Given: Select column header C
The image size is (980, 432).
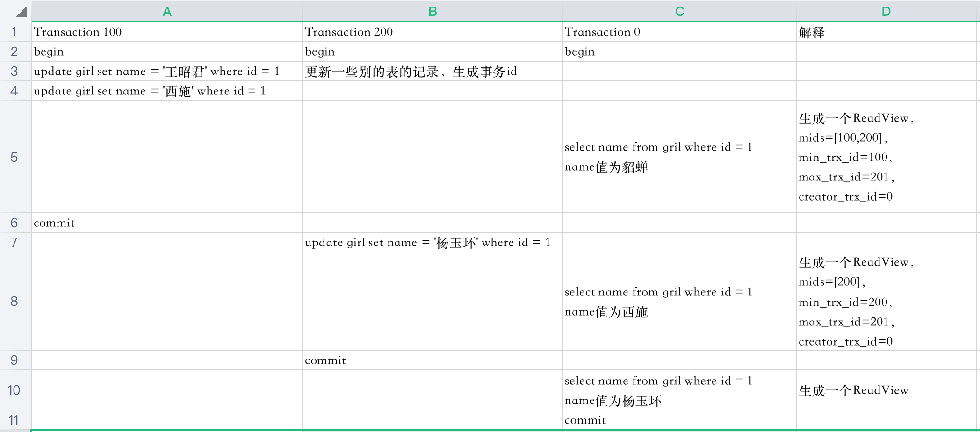Looking at the screenshot, I should point(679,11).
